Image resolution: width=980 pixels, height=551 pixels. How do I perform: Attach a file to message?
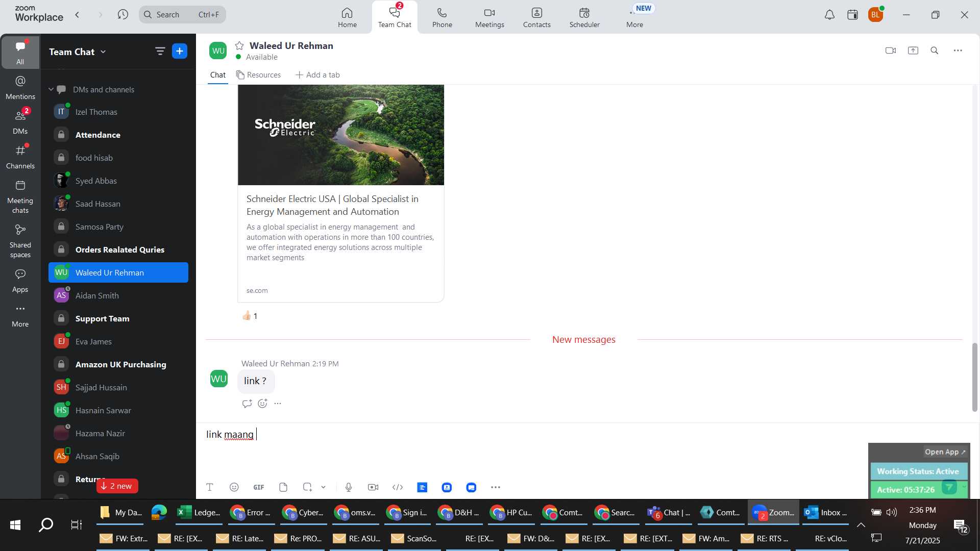tap(283, 487)
